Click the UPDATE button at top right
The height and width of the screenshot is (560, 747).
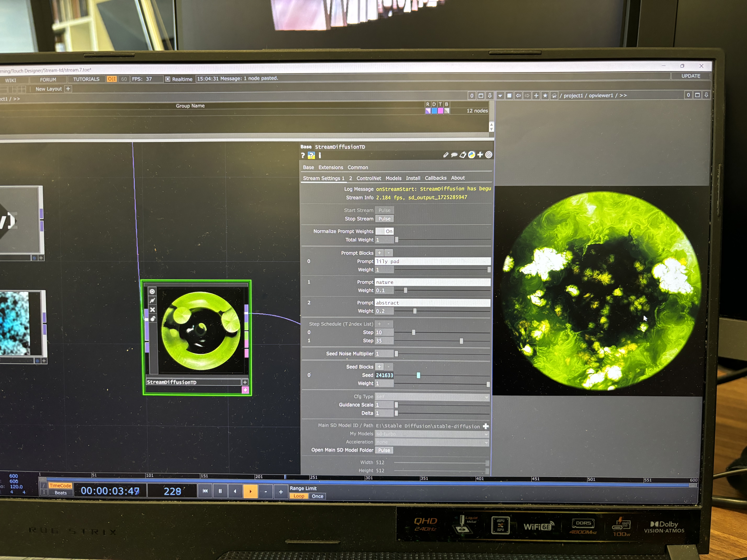tap(691, 76)
